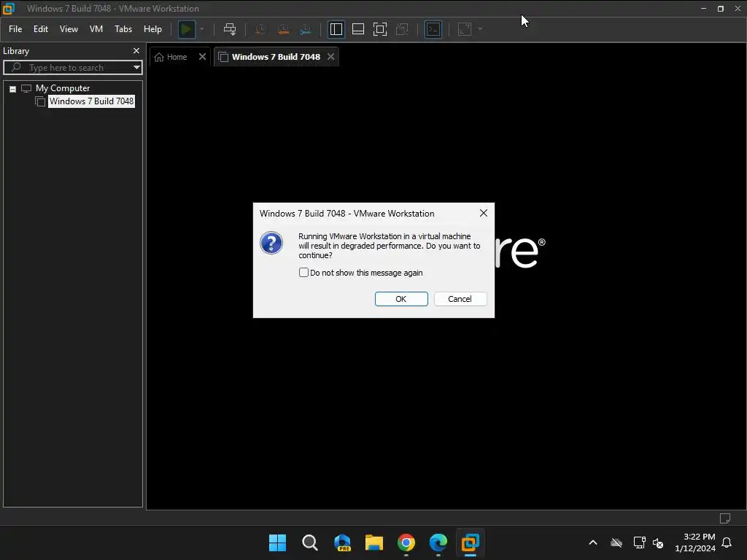The image size is (747, 560).
Task: Click the Enter Full Screen icon
Action: (379, 29)
